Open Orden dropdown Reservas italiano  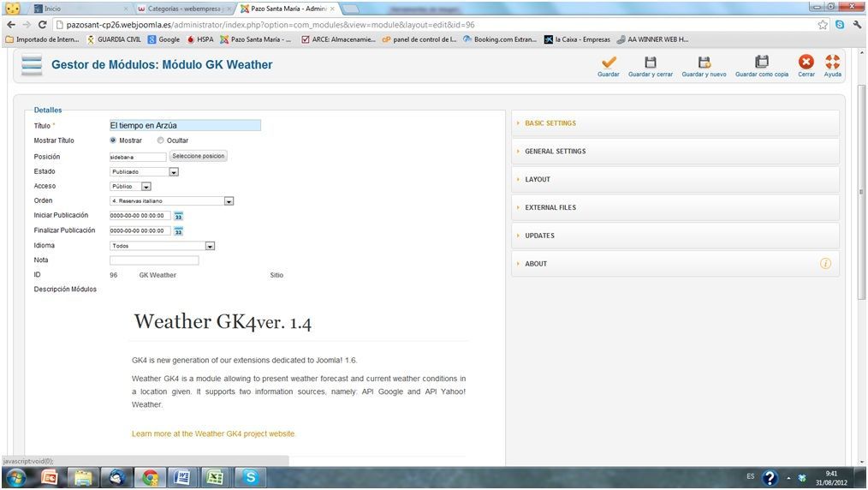coord(171,201)
